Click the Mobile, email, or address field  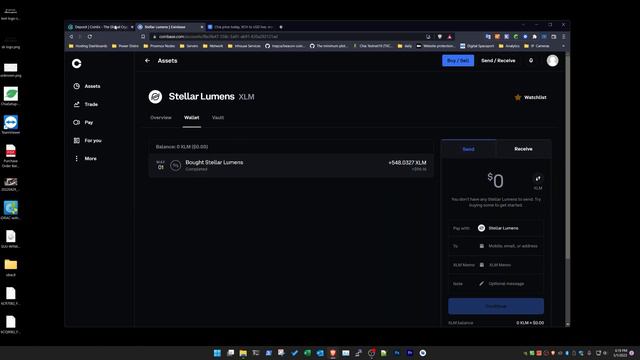coord(513,246)
